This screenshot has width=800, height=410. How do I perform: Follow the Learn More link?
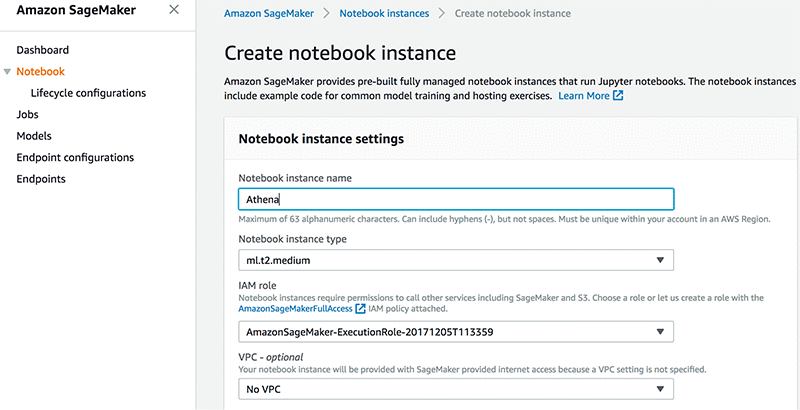[583, 96]
